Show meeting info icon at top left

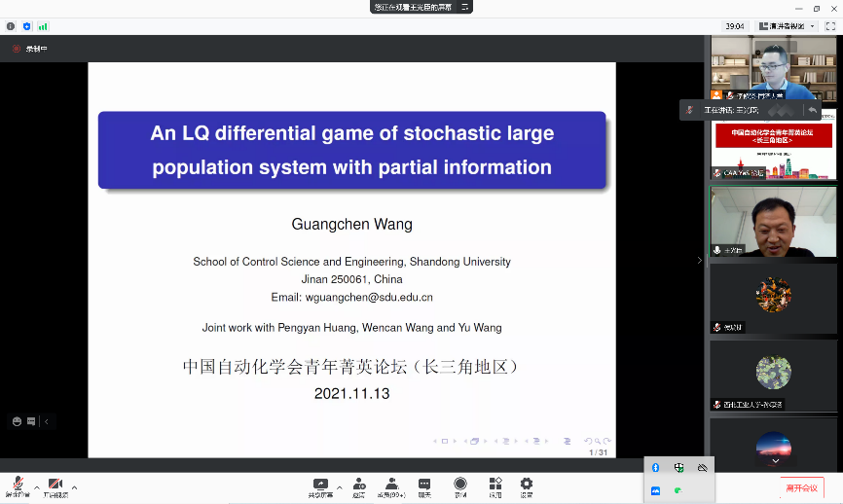[x=11, y=26]
